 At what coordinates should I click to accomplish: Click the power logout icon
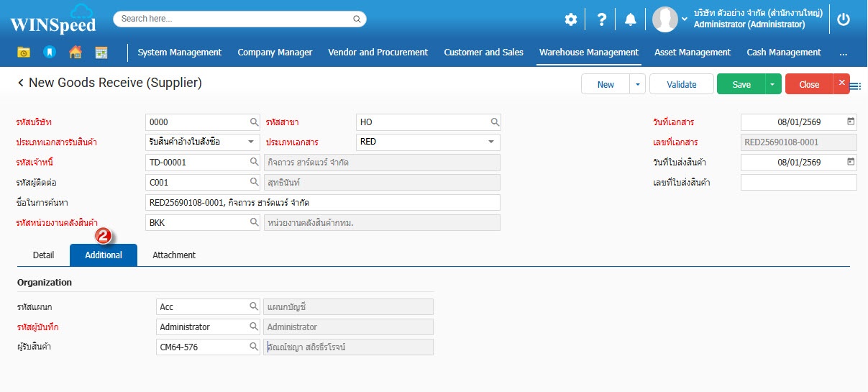[844, 19]
